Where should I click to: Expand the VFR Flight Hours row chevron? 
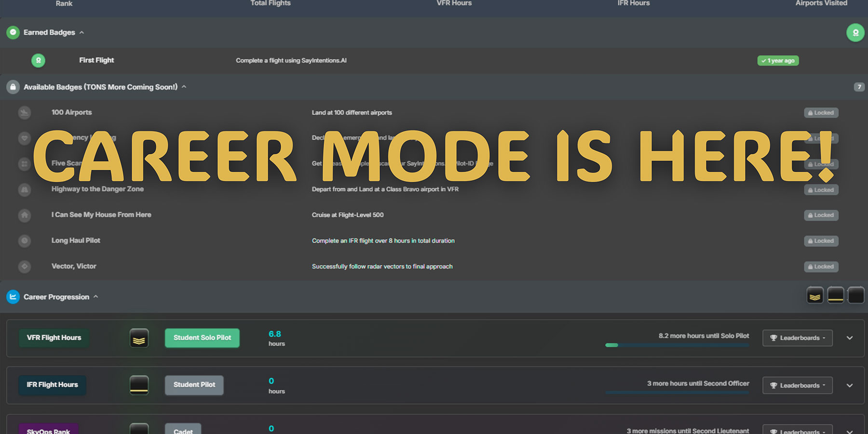click(850, 338)
